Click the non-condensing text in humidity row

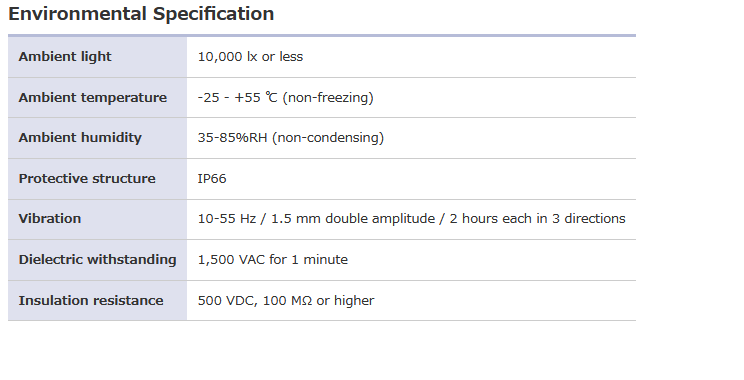(328, 138)
